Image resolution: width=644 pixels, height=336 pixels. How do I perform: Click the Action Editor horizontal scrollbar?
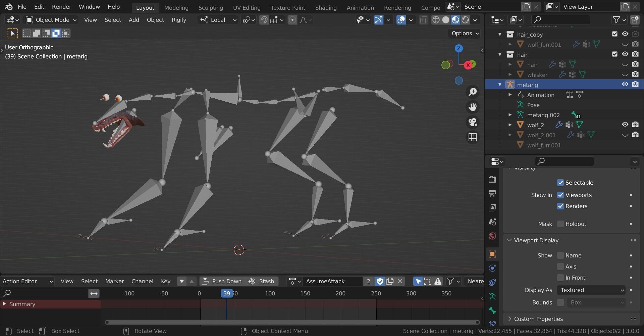coord(292,322)
